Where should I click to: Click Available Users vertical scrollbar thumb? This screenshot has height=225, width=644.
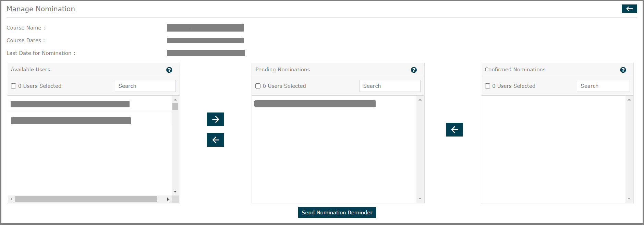point(175,106)
